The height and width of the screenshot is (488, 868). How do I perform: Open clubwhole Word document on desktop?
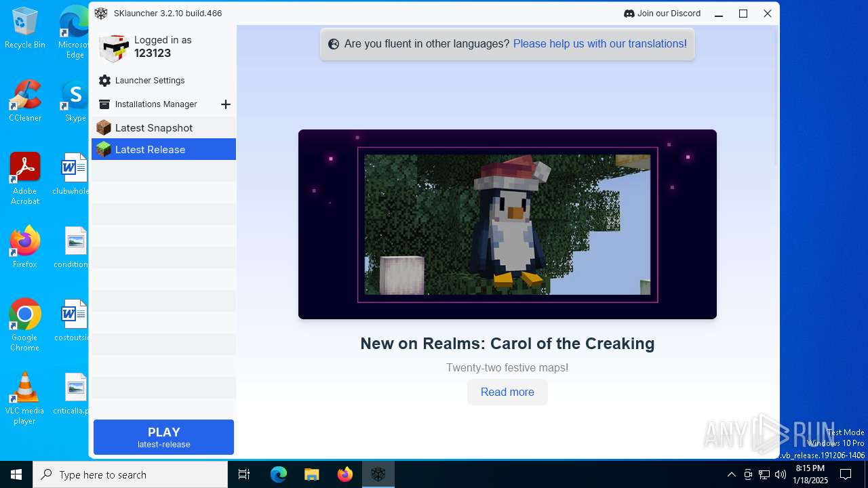72,174
